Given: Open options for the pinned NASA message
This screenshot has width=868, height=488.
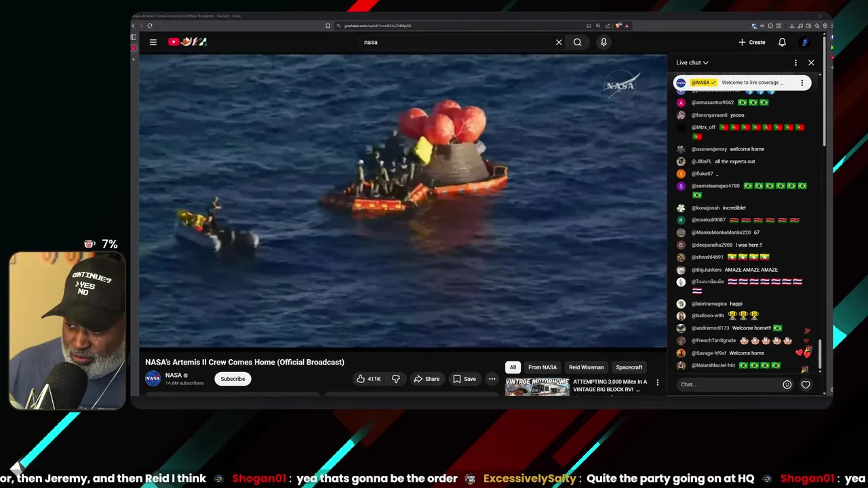Looking at the screenshot, I should point(802,83).
